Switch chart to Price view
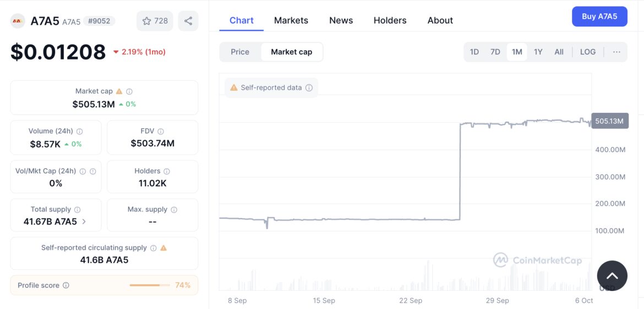Image resolution: width=644 pixels, height=309 pixels. click(240, 52)
